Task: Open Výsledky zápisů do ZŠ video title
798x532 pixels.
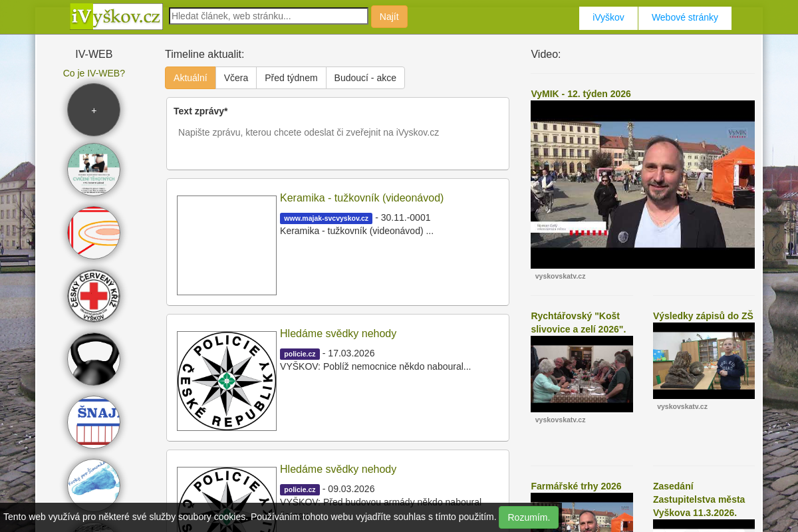Action: point(703,316)
